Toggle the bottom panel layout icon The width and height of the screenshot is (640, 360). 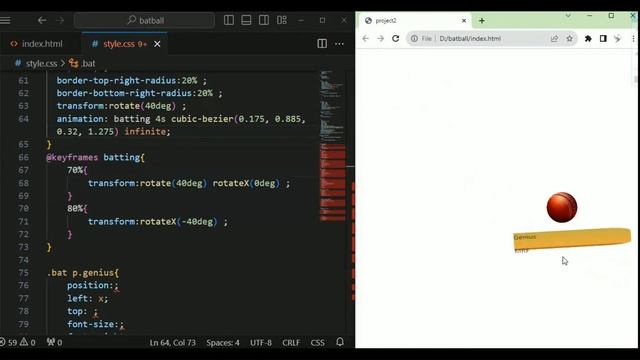coord(246,20)
